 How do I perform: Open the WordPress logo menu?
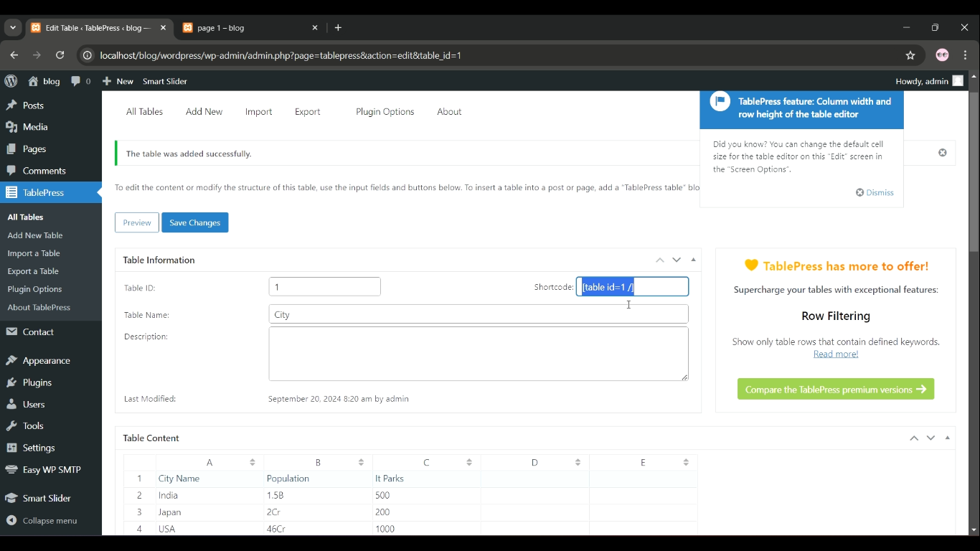(11, 81)
